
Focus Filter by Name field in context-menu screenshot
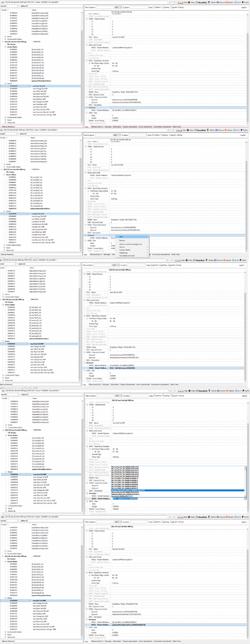click(104, 135)
